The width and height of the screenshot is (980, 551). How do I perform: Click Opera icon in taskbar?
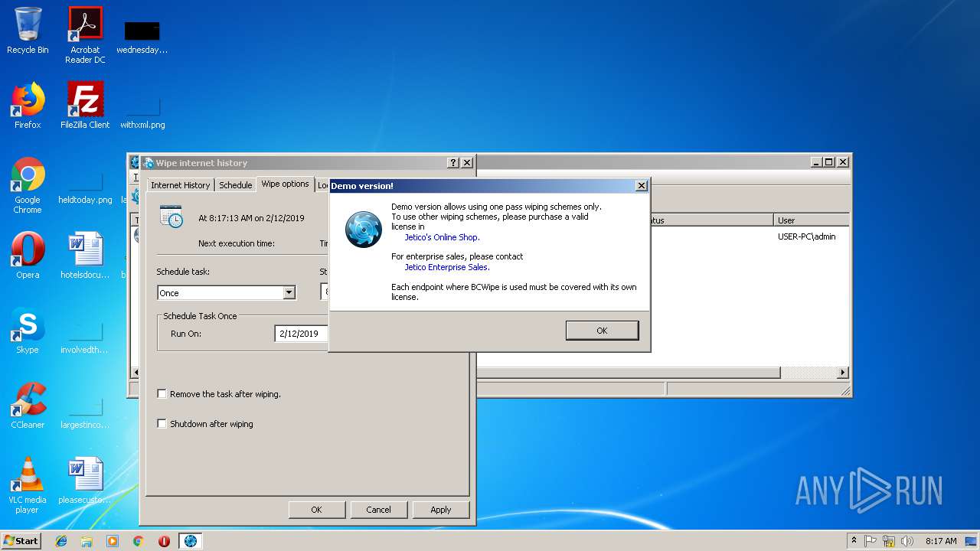(164, 541)
